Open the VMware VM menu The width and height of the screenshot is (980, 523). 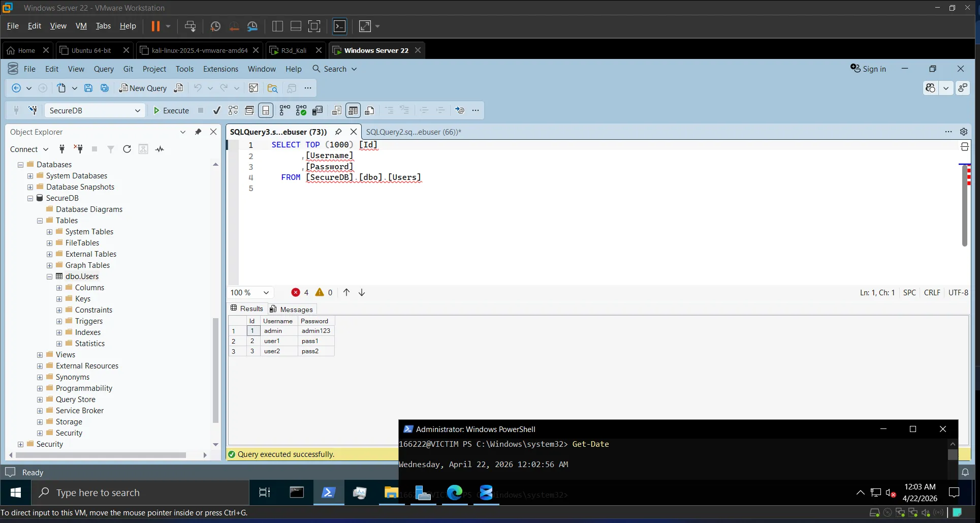81,26
